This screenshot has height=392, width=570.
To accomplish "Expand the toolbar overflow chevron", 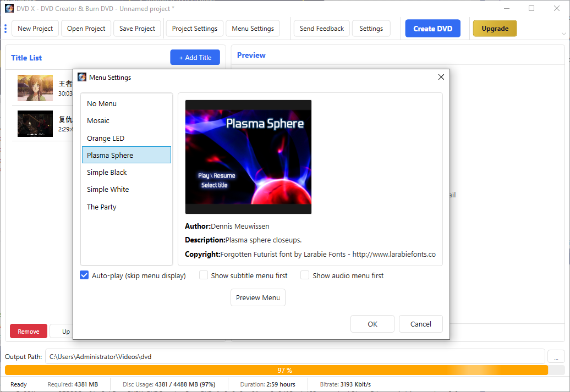I will click(x=564, y=34).
